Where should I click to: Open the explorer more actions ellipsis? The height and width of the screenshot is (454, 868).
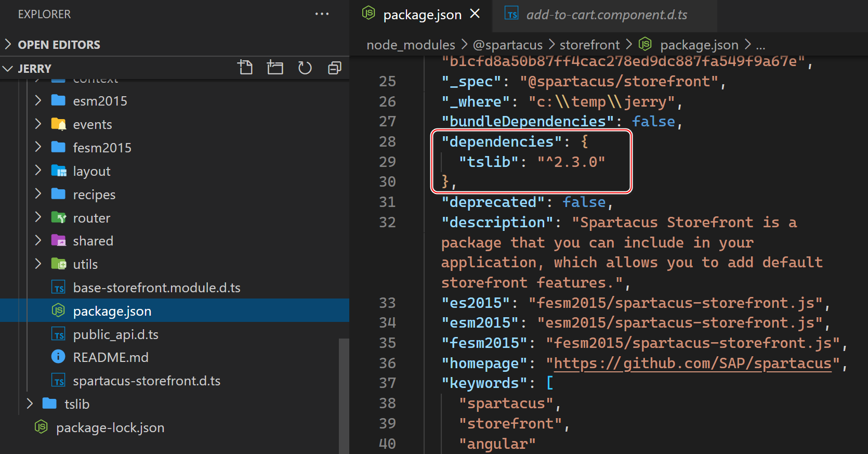pos(322,14)
